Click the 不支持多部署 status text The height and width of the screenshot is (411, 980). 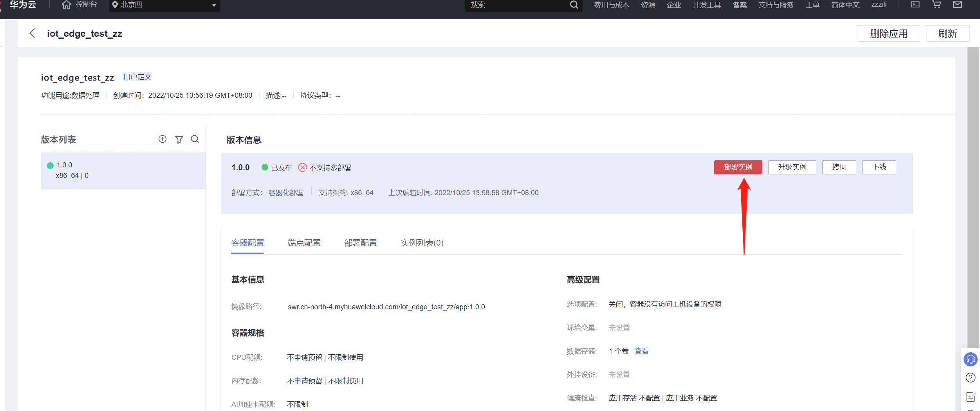(330, 168)
